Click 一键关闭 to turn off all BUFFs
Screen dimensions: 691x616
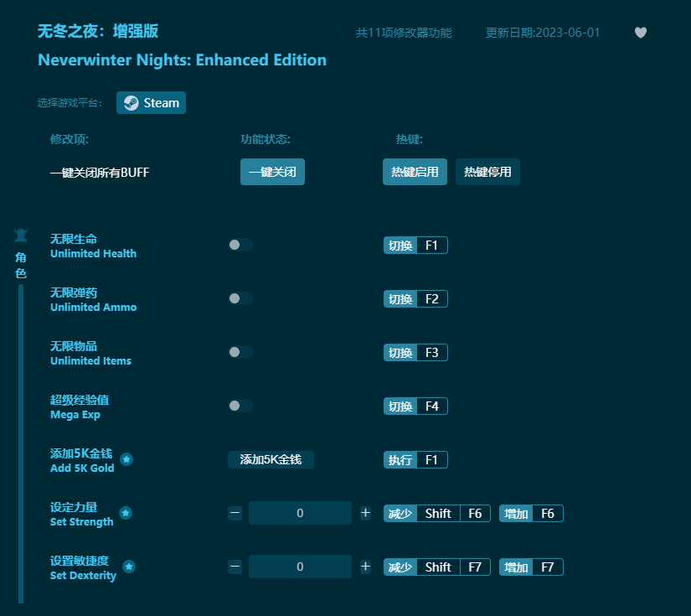[x=272, y=172]
